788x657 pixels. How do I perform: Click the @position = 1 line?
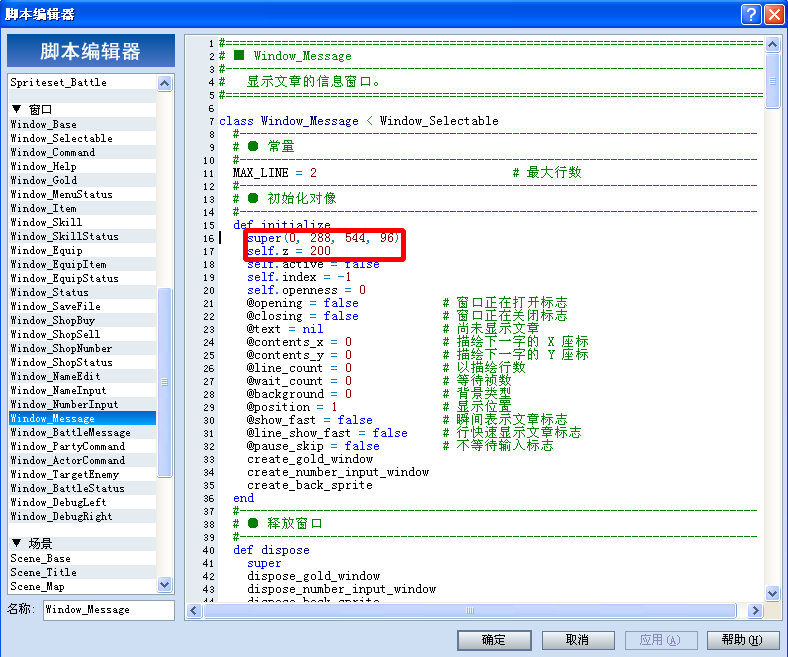point(292,407)
